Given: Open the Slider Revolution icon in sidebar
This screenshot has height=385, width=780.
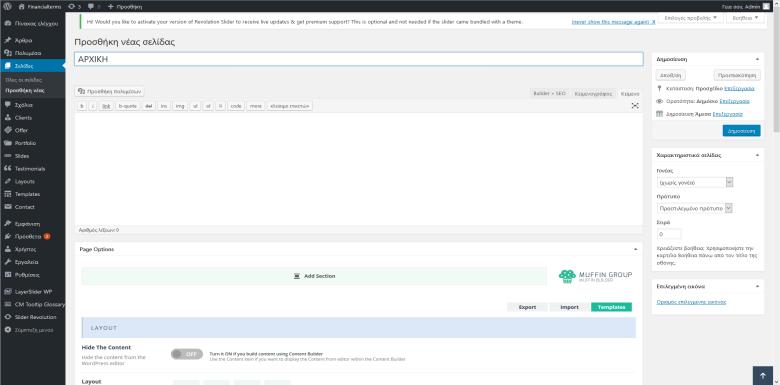Looking at the screenshot, I should click(x=7, y=317).
